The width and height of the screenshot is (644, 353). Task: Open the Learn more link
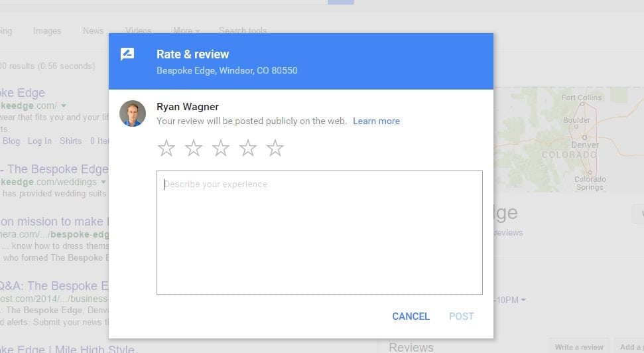click(x=376, y=121)
